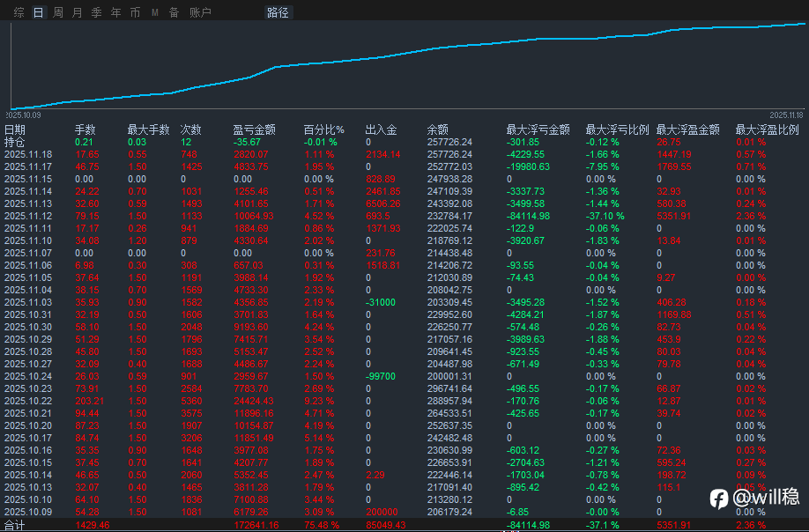Image resolution: width=809 pixels, height=532 pixels.
Task: Select the 日 daily tab
Action: point(39,12)
